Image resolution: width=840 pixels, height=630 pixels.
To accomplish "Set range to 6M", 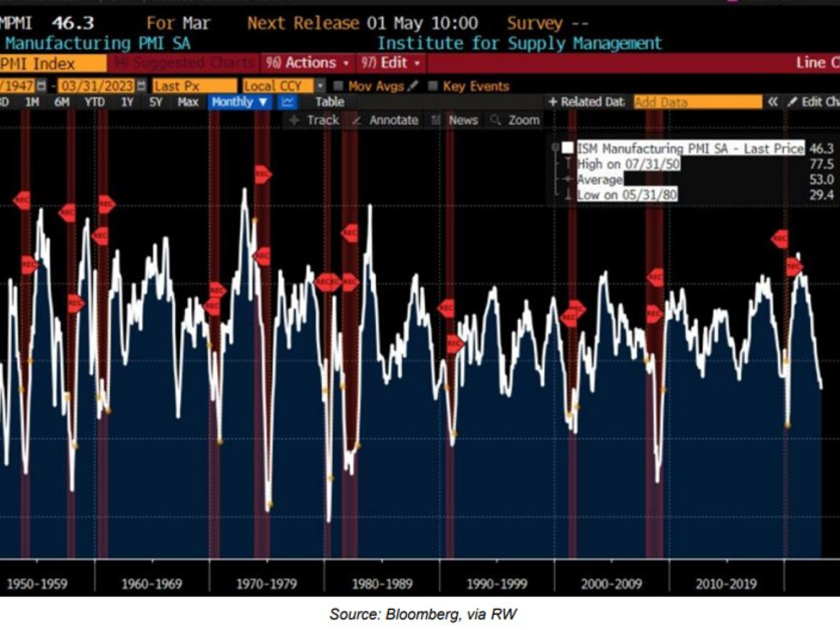I will [61, 102].
